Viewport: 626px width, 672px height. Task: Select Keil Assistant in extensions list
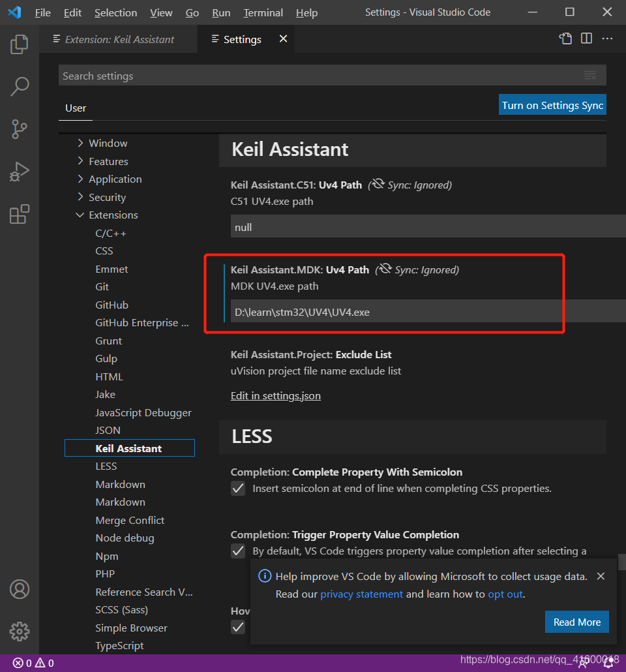click(x=129, y=448)
